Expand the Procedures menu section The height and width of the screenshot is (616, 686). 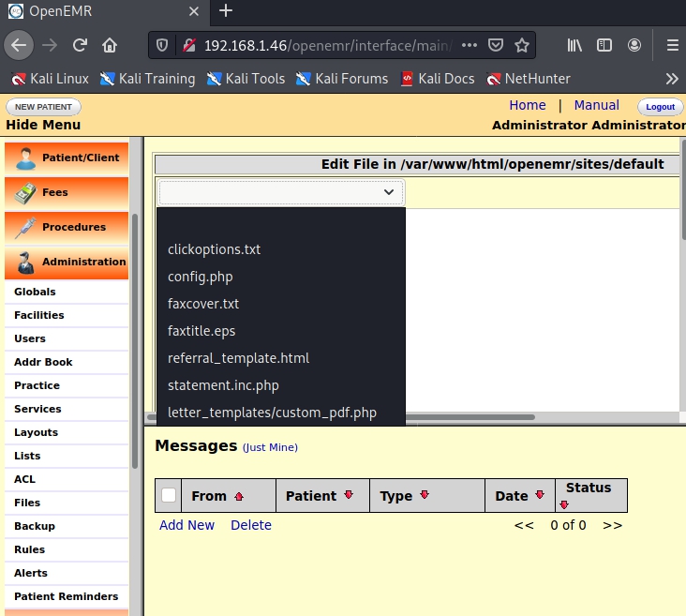[x=67, y=227]
